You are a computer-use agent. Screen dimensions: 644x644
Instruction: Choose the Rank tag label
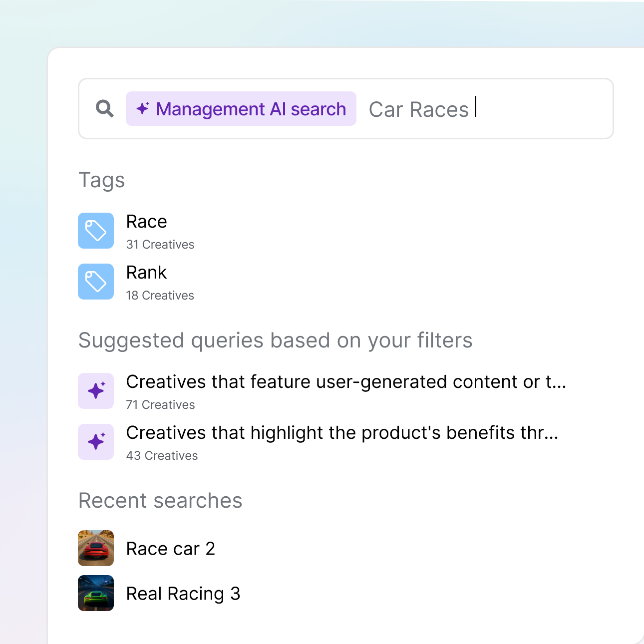coord(146,273)
